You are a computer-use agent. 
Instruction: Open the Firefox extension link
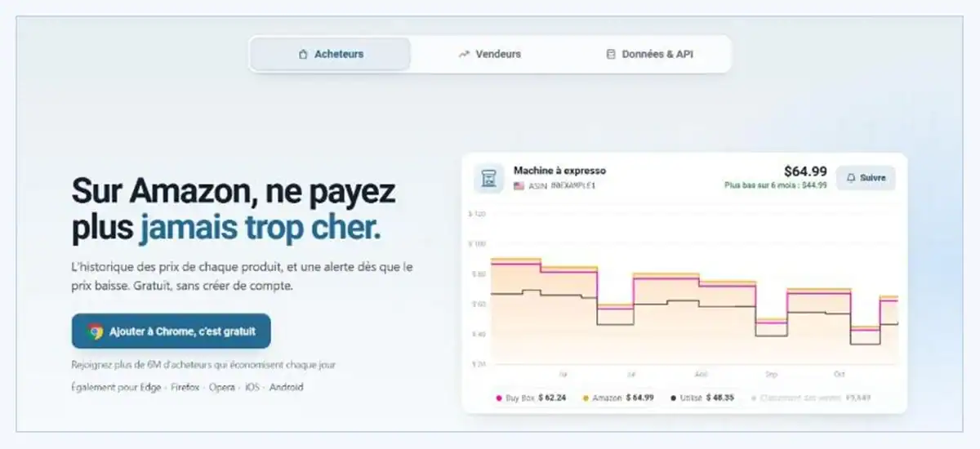[186, 387]
